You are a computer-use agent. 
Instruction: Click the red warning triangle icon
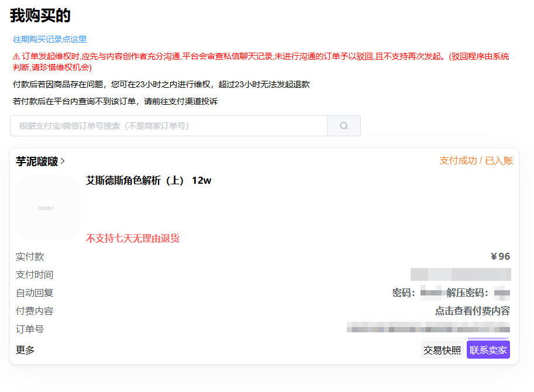[x=16, y=57]
